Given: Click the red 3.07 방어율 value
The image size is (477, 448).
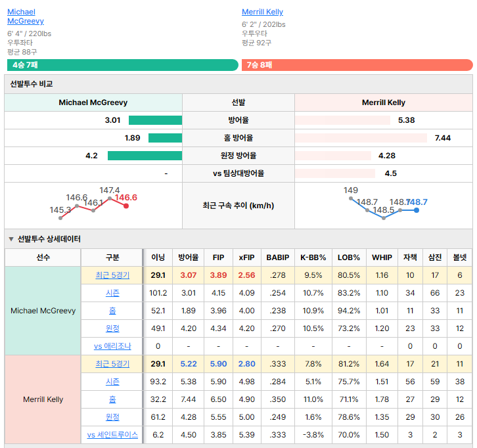Looking at the screenshot, I should tap(189, 275).
